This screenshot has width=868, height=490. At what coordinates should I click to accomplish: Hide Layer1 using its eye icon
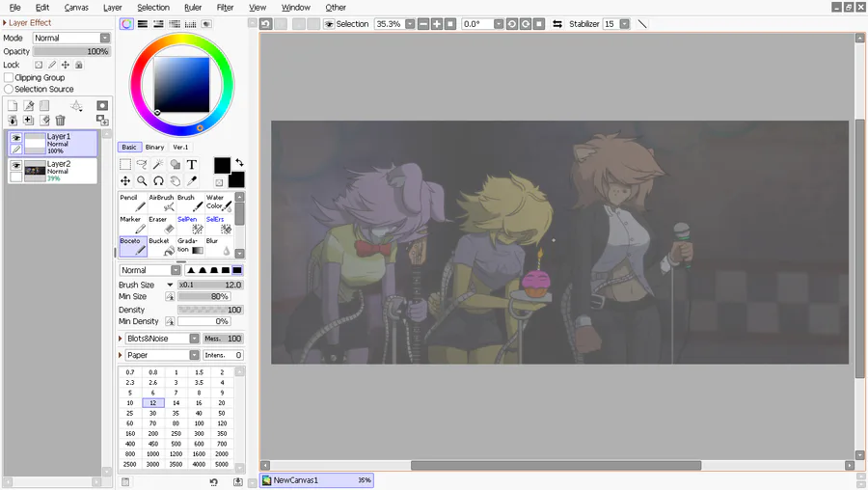[x=16, y=138]
